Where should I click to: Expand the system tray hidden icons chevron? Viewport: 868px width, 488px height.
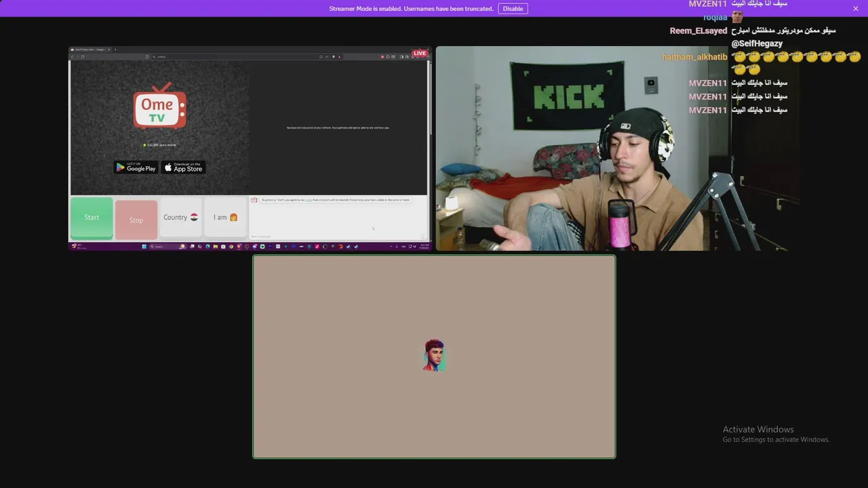391,247
